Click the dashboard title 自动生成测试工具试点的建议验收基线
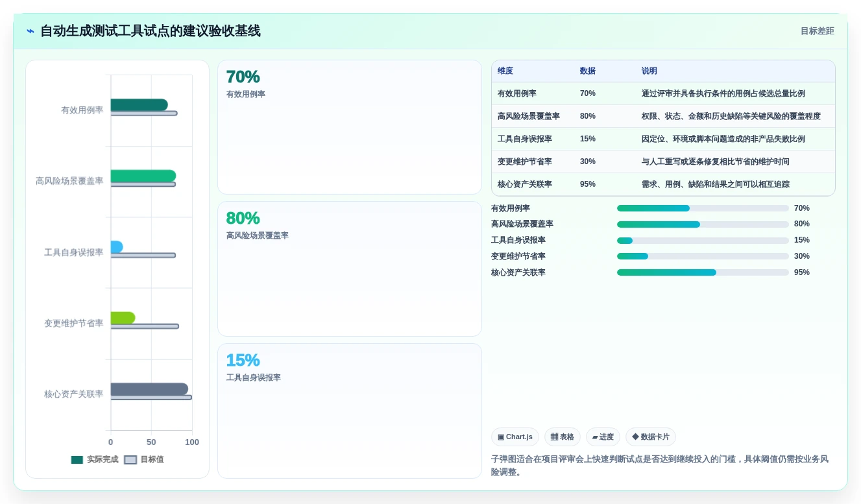The image size is (861, 504). coord(151,31)
